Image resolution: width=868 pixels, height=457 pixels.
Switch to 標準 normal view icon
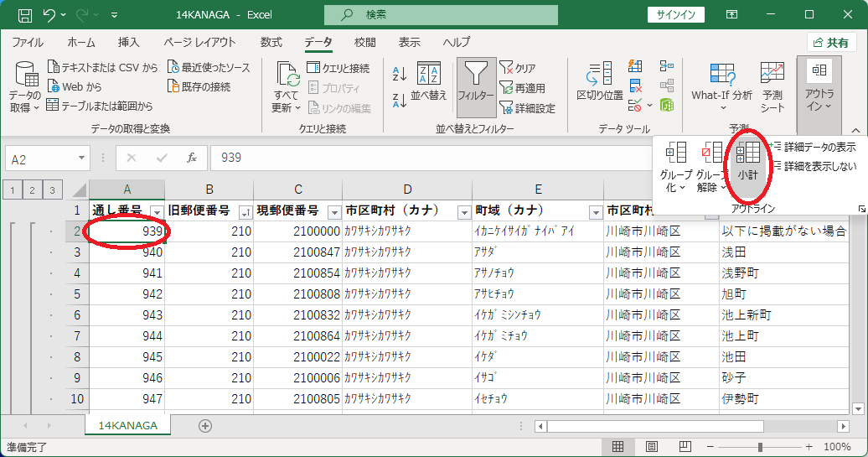(x=617, y=446)
